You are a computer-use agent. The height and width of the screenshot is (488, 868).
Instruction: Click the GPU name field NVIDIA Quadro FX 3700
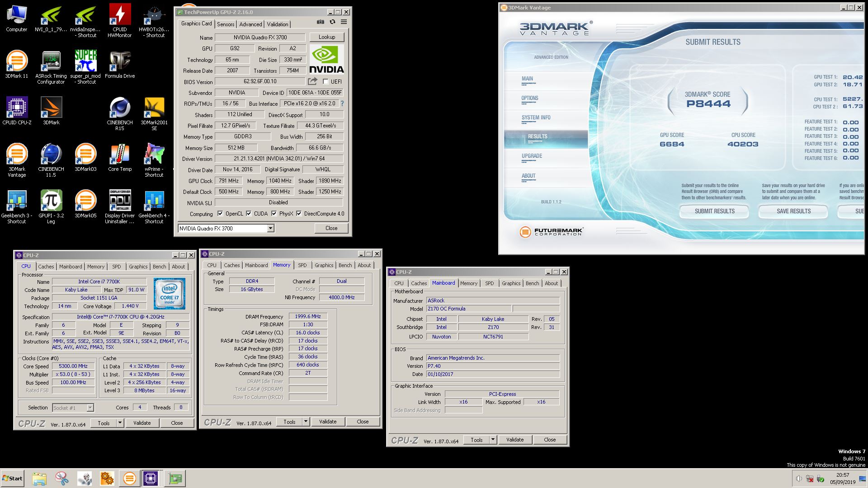tap(260, 38)
